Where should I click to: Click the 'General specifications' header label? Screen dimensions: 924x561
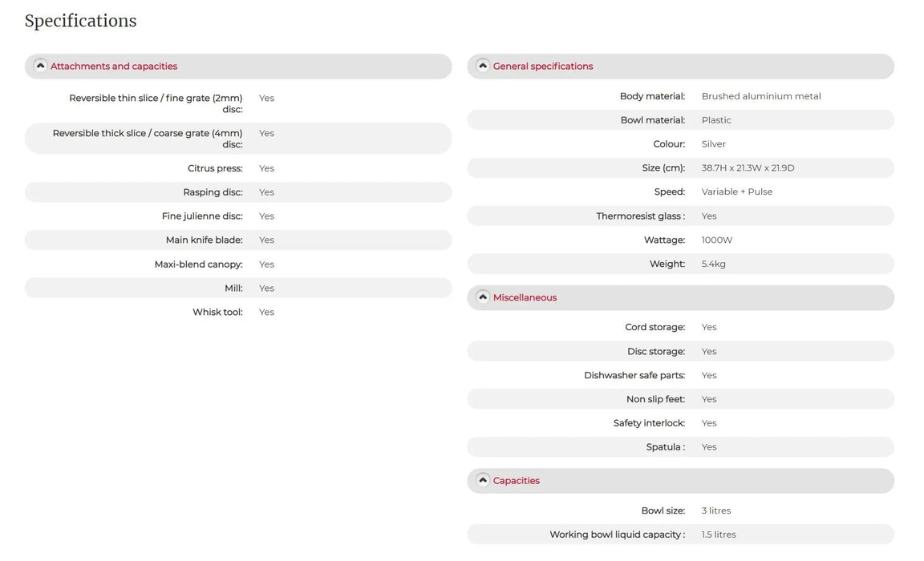tap(543, 67)
